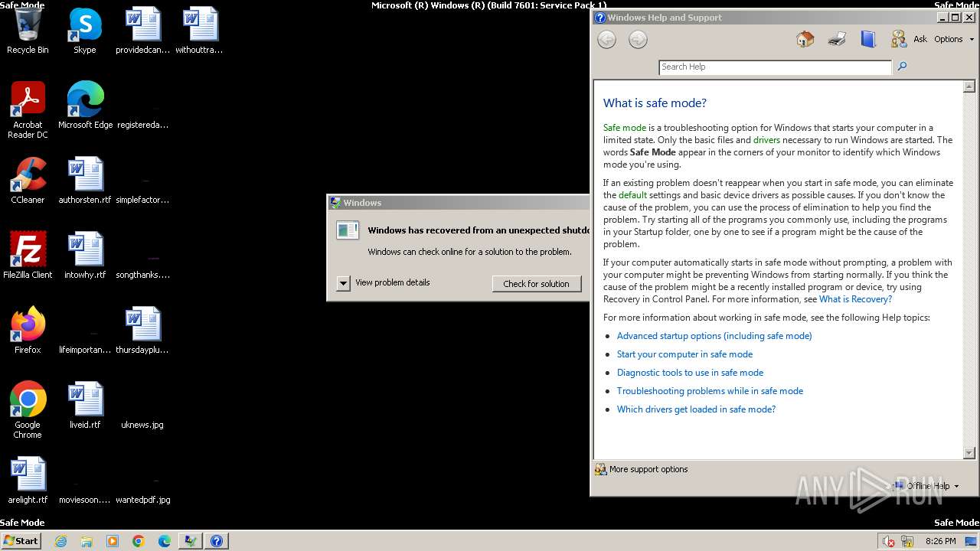Open the Start menu
The height and width of the screenshot is (551, 980).
21,540
